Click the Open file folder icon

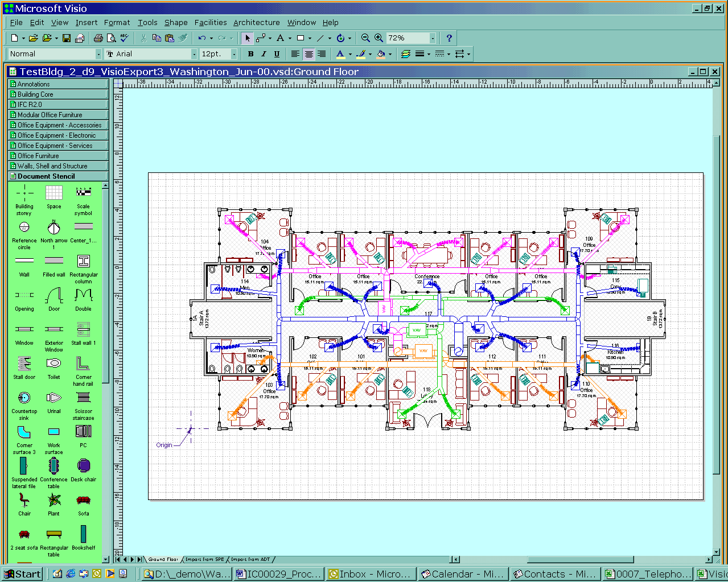(34, 38)
